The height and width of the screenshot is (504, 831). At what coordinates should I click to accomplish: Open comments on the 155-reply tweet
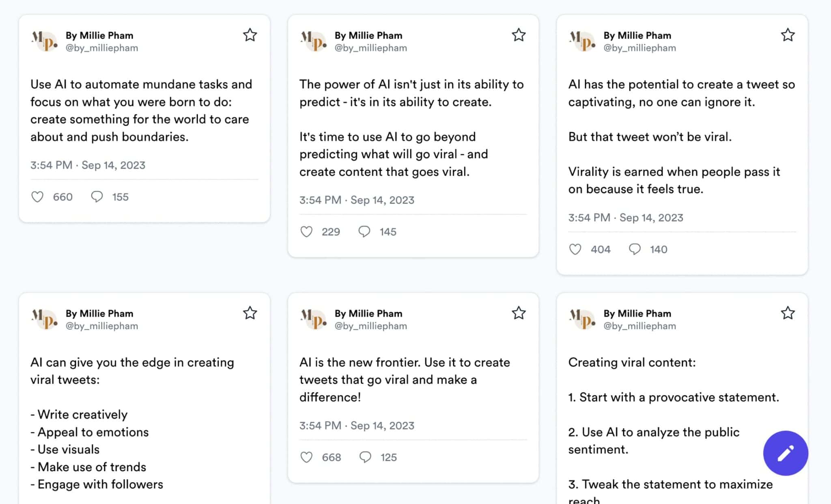97,197
